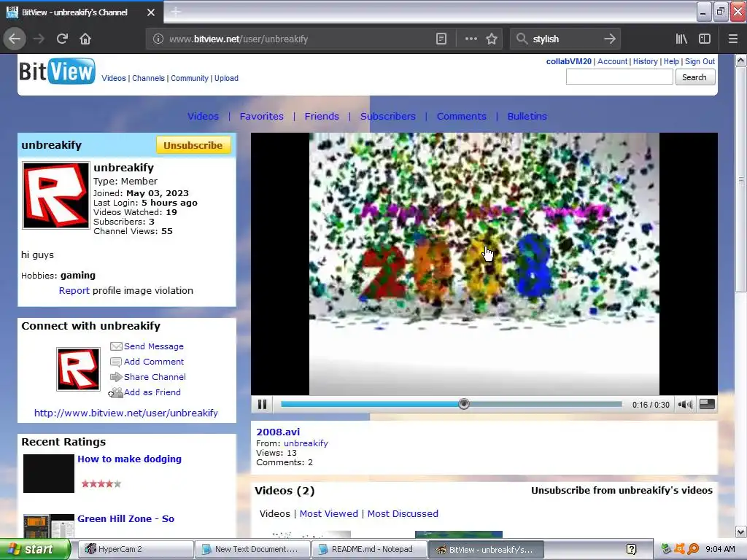Image resolution: width=747 pixels, height=560 pixels.
Task: Pause the 2008.avi video
Action: [x=262, y=404]
